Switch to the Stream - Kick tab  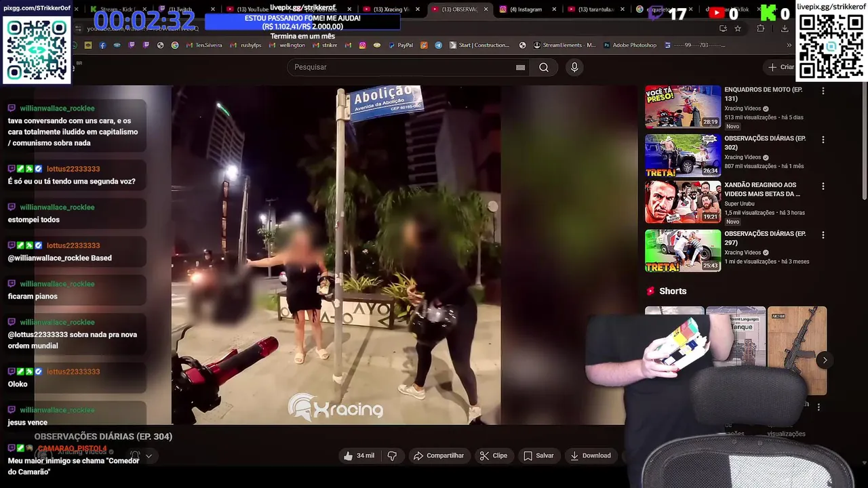pyautogui.click(x=119, y=9)
